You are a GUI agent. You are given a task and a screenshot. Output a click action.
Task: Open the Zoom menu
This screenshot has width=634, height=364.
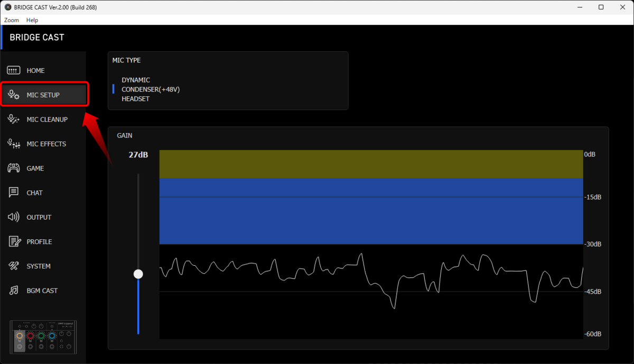12,20
